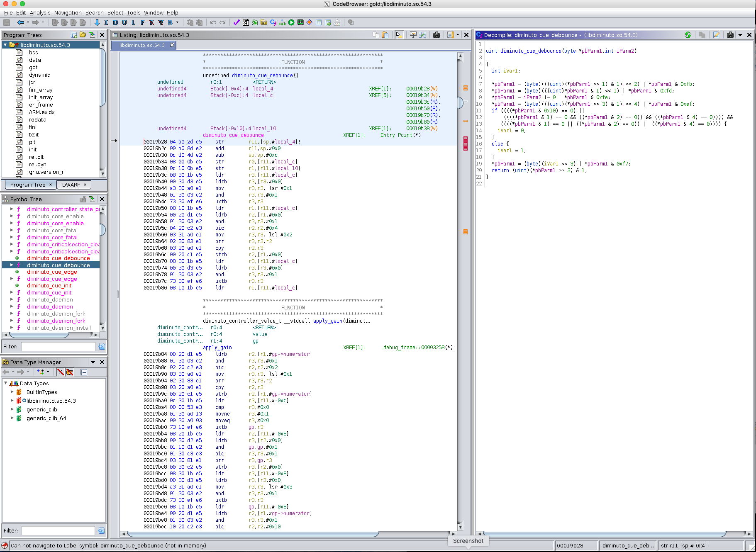This screenshot has width=756, height=552.
Task: Open the Analysis menu
Action: [x=40, y=12]
